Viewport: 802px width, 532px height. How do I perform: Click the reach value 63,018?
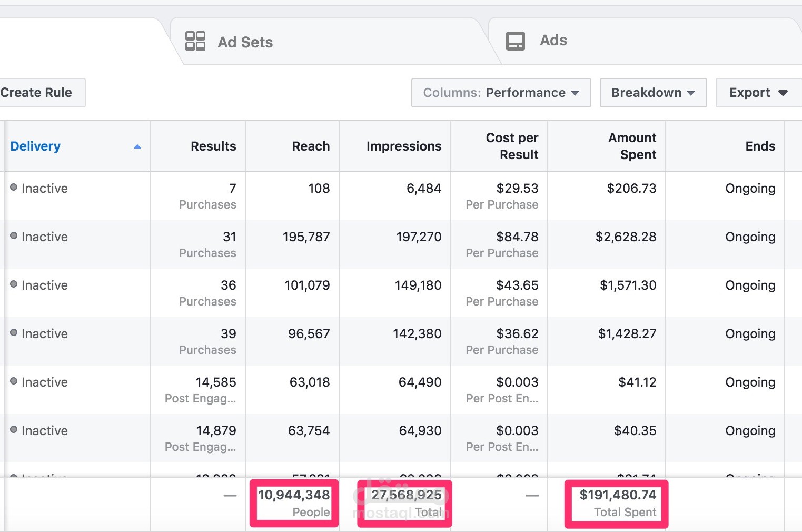point(310,382)
